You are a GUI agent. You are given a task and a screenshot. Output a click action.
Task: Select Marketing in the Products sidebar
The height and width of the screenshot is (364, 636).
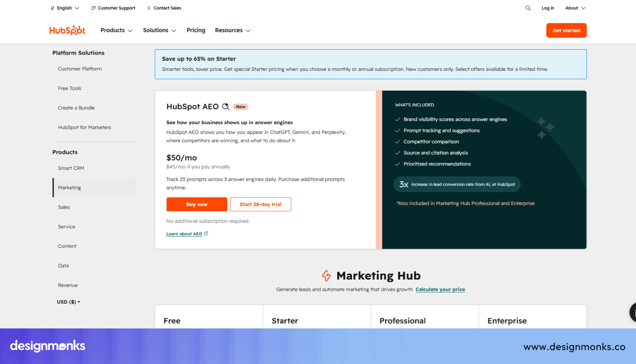94,187
